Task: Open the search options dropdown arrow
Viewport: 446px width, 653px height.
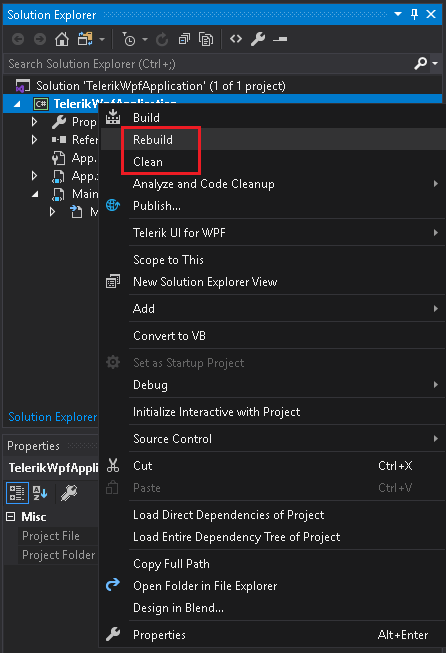Action: pos(435,63)
